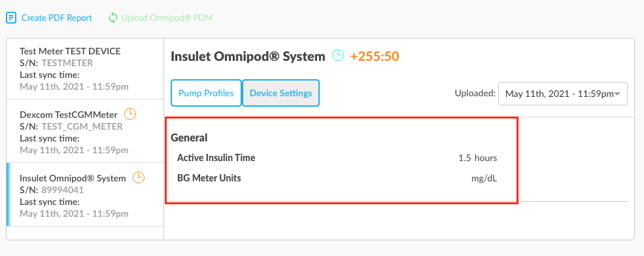Click the +255:50 time offset value
The width and height of the screenshot is (644, 256).
coord(375,56)
